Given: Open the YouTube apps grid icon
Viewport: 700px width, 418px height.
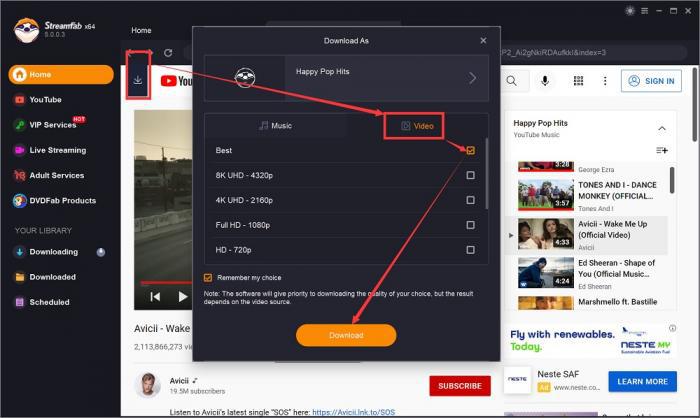Looking at the screenshot, I should point(578,81).
